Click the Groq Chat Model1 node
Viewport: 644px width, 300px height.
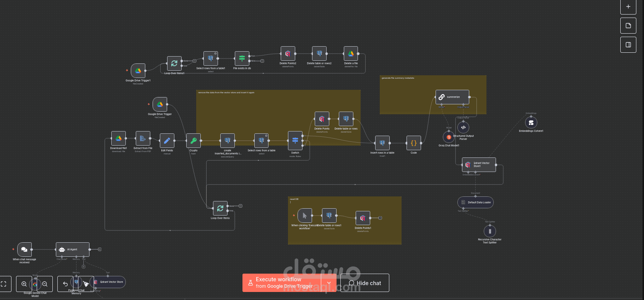click(x=449, y=137)
